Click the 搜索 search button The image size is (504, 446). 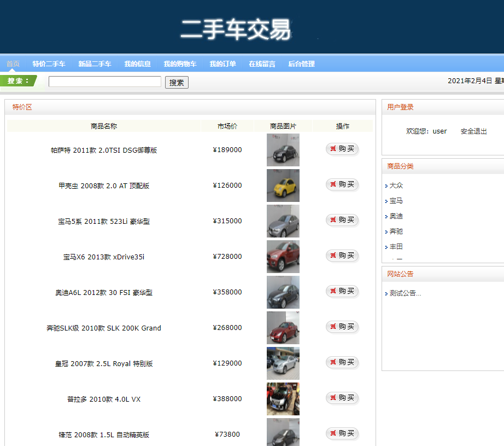(176, 82)
